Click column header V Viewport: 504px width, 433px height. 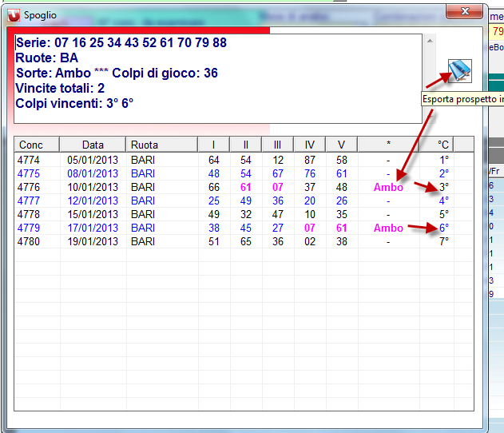coord(341,145)
